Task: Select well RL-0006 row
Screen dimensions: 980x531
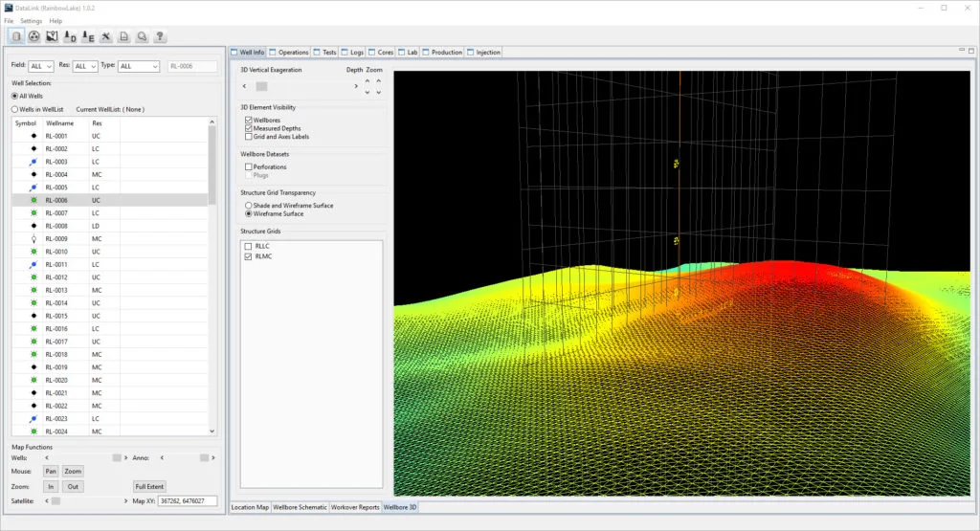Action: click(110, 200)
